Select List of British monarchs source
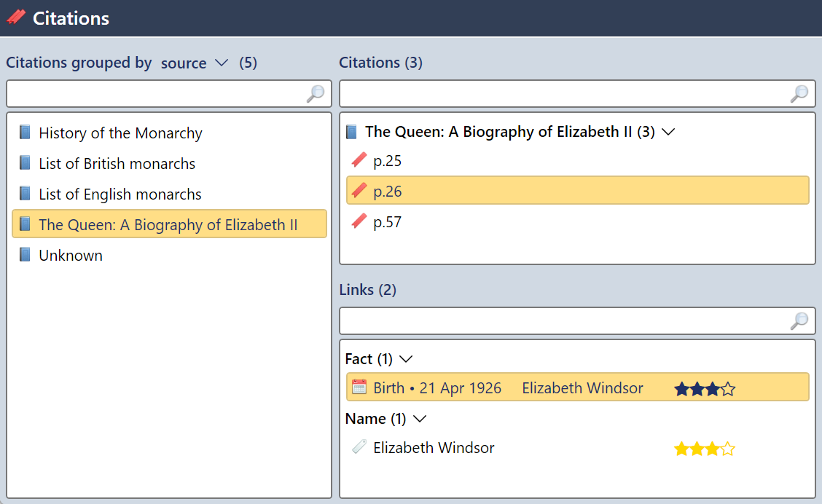Screen dimensions: 822x504 point(117,164)
